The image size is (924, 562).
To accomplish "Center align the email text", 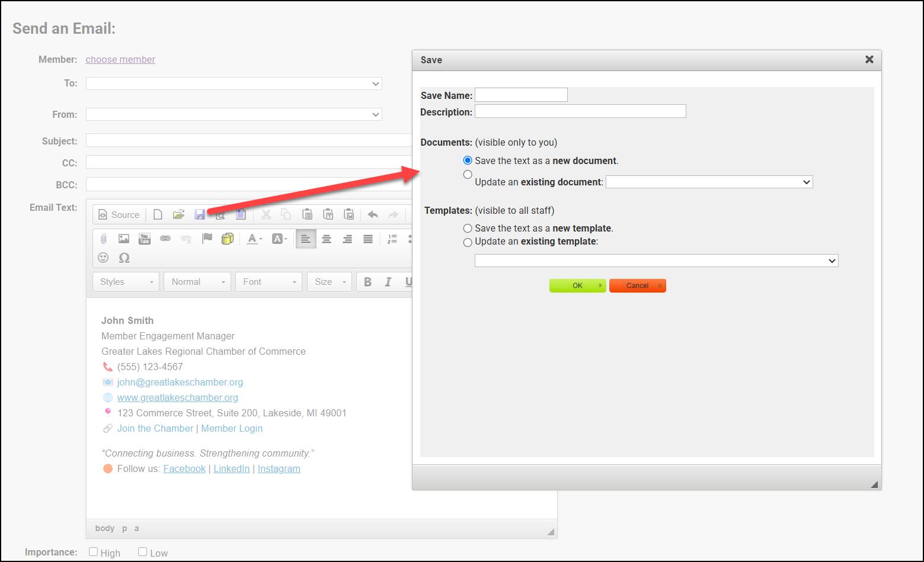I will 326,239.
